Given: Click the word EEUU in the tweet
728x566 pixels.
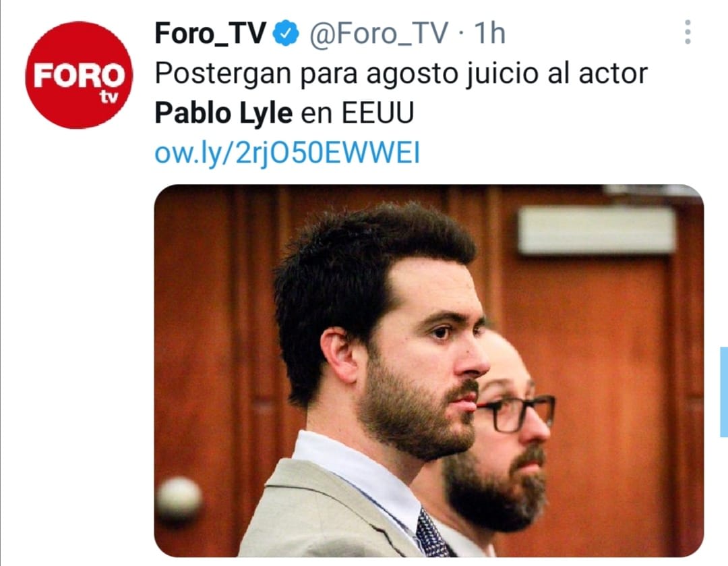Looking at the screenshot, I should click(x=377, y=113).
